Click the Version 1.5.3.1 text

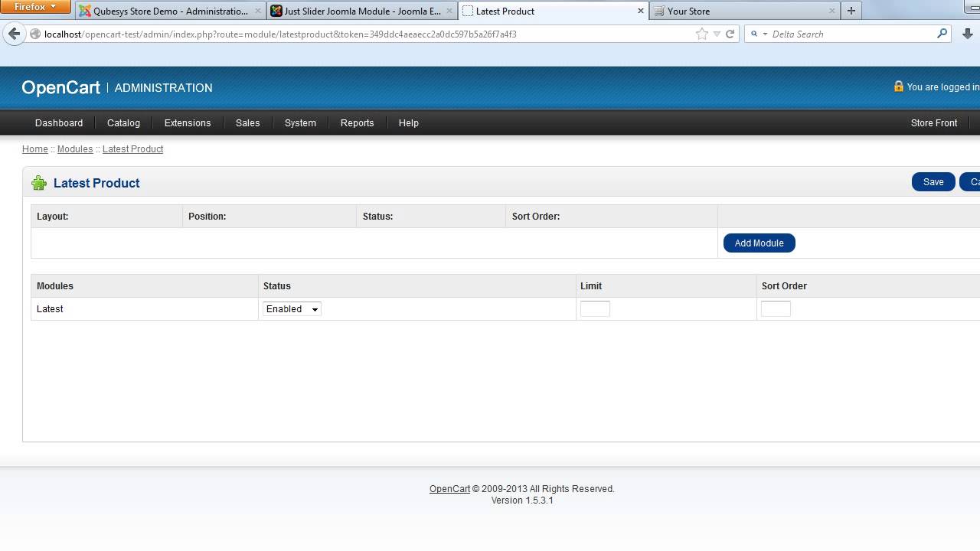click(x=522, y=500)
